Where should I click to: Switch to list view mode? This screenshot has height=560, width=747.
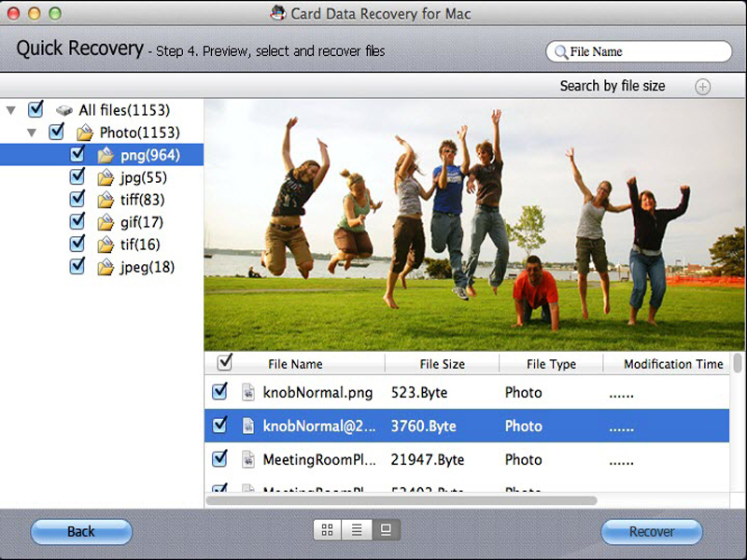pos(356,530)
